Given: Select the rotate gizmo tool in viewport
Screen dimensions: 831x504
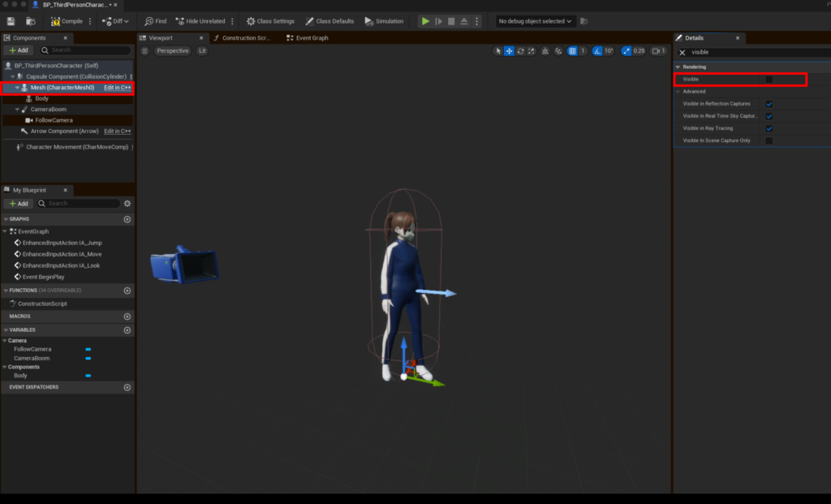Looking at the screenshot, I should click(520, 51).
